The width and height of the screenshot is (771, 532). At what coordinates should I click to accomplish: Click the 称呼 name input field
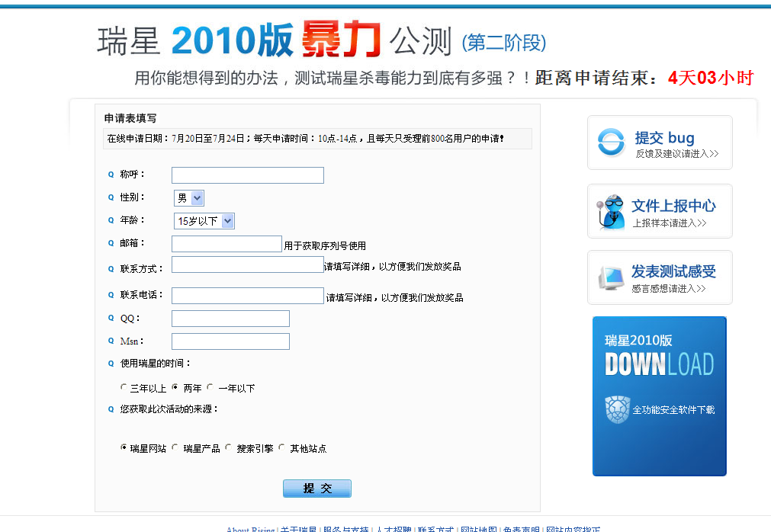pyautogui.click(x=248, y=175)
